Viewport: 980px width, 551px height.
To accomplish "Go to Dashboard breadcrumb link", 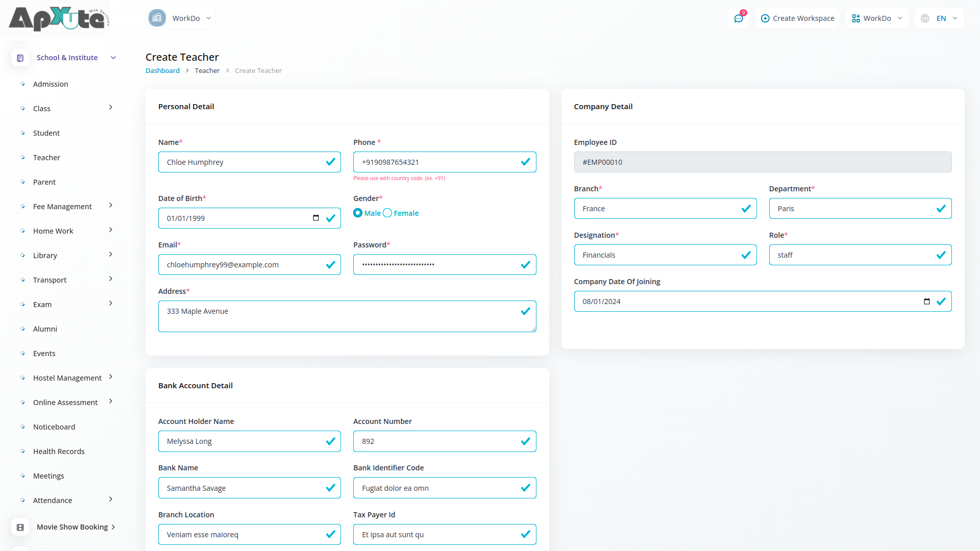I will coord(162,71).
